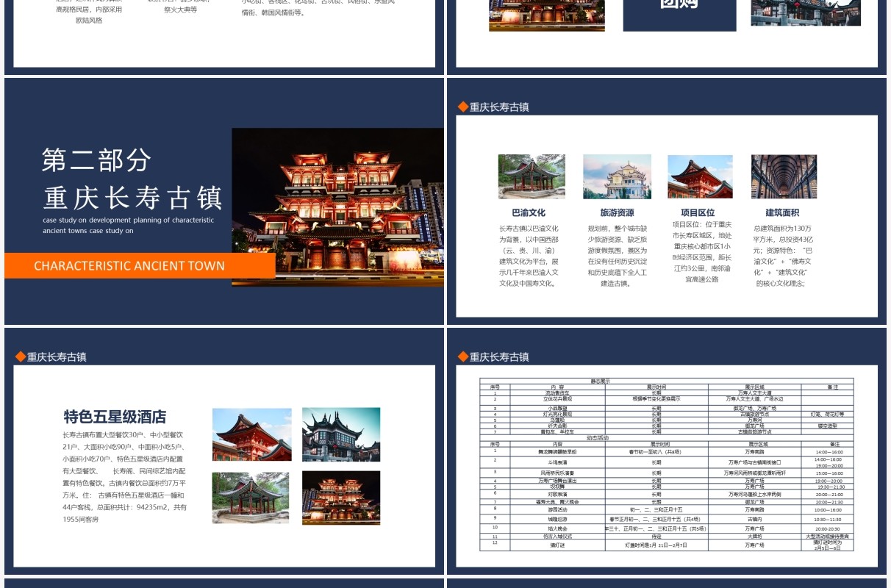Select the '建筑面积' heading
The image size is (891, 588).
782,212
